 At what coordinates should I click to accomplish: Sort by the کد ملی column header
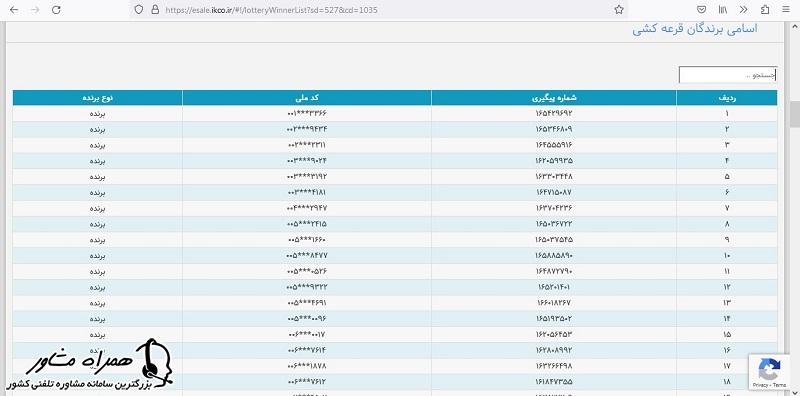[307, 97]
